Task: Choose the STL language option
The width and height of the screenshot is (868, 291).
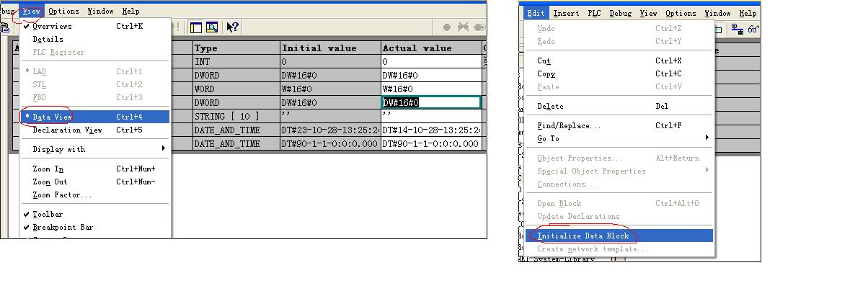Action: click(94, 84)
